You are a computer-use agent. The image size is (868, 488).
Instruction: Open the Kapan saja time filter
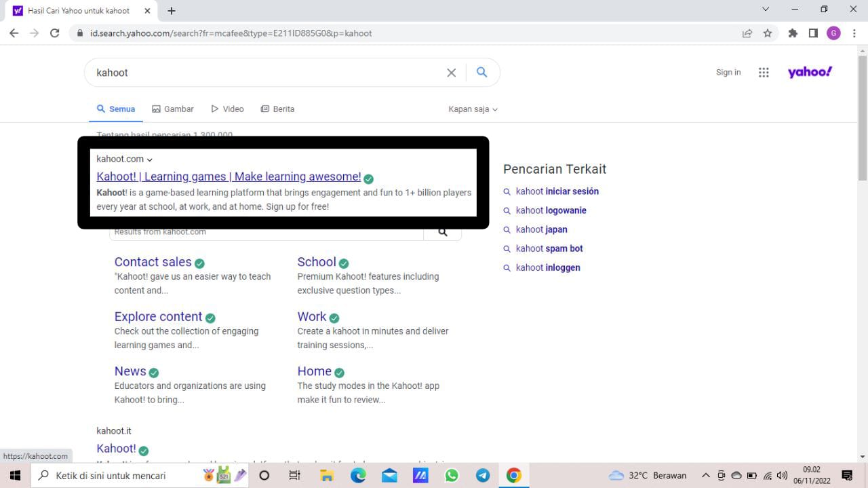473,109
